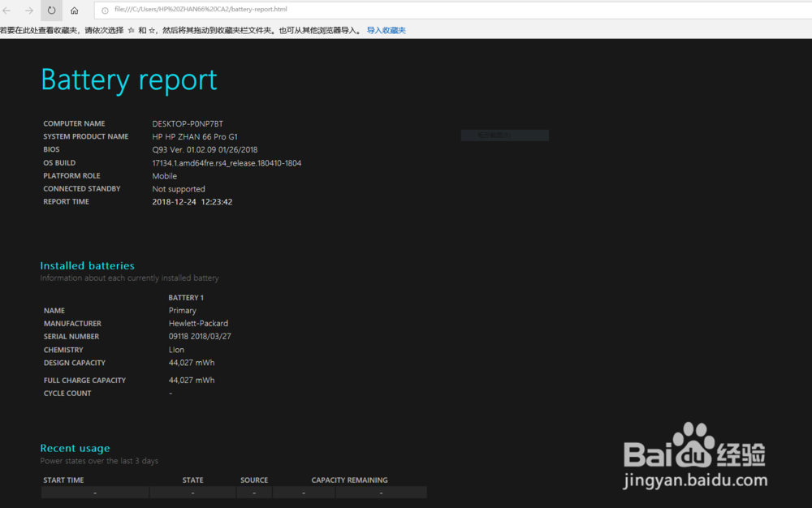The image size is (812, 508).
Task: Click the STATE column header
Action: (192, 480)
